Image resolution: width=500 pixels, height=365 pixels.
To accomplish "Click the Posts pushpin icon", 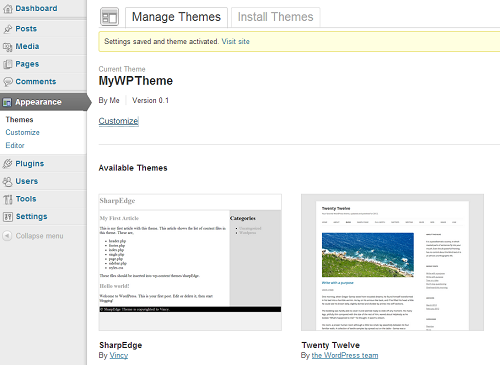I will [8, 29].
